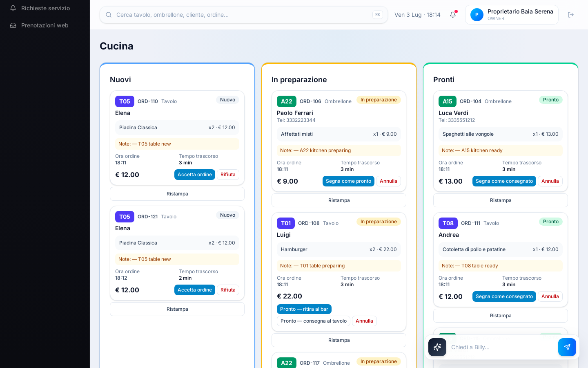The image size is (588, 368).
Task: Open notifications bell in top bar
Action: click(x=453, y=15)
